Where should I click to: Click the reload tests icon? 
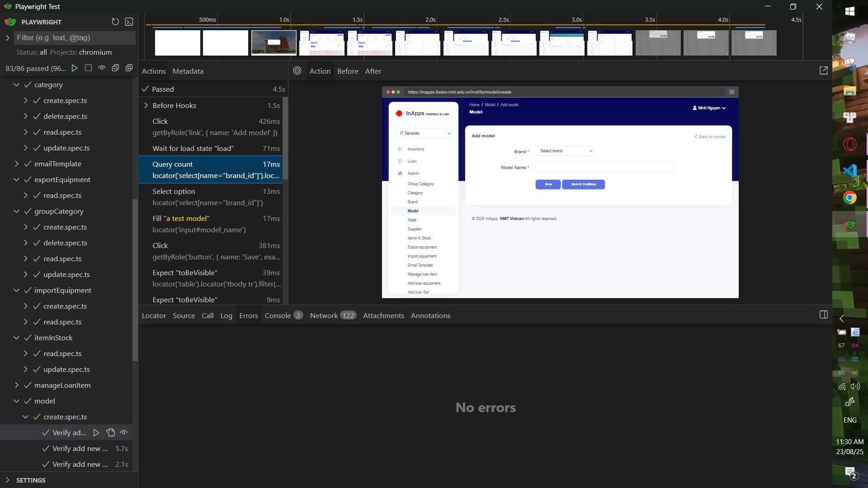point(115,22)
